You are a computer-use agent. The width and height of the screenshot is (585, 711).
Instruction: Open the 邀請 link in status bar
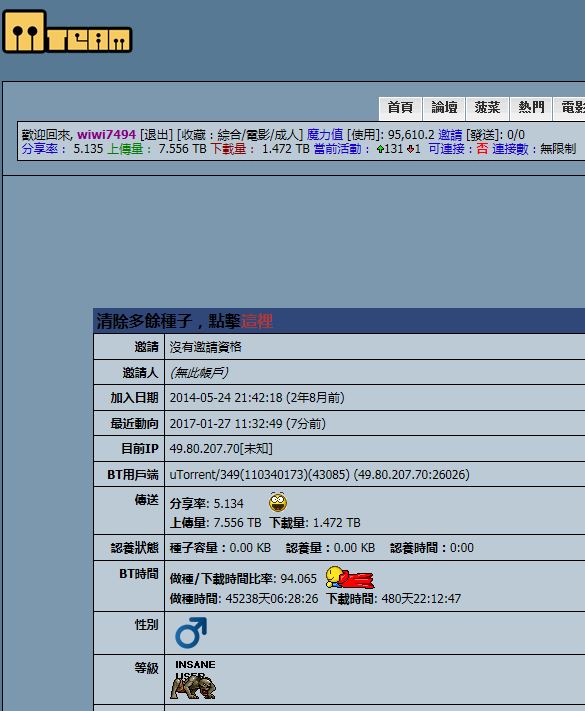pyautogui.click(x=450, y=135)
